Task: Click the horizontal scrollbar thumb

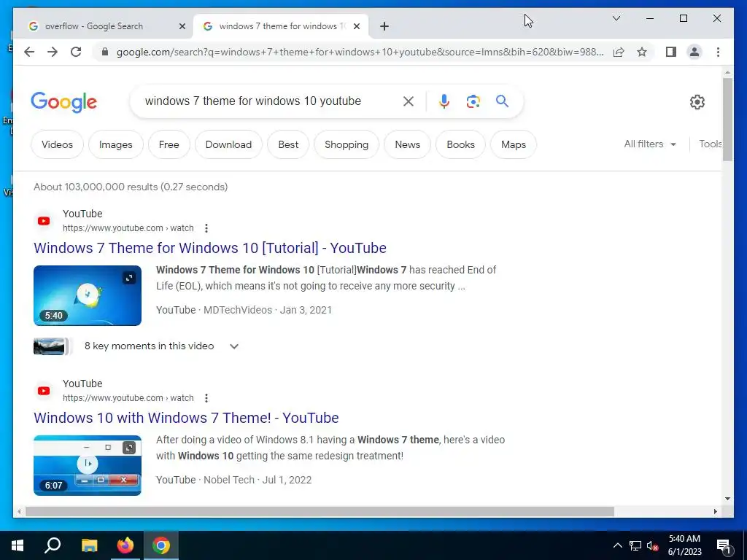Action: [320, 511]
